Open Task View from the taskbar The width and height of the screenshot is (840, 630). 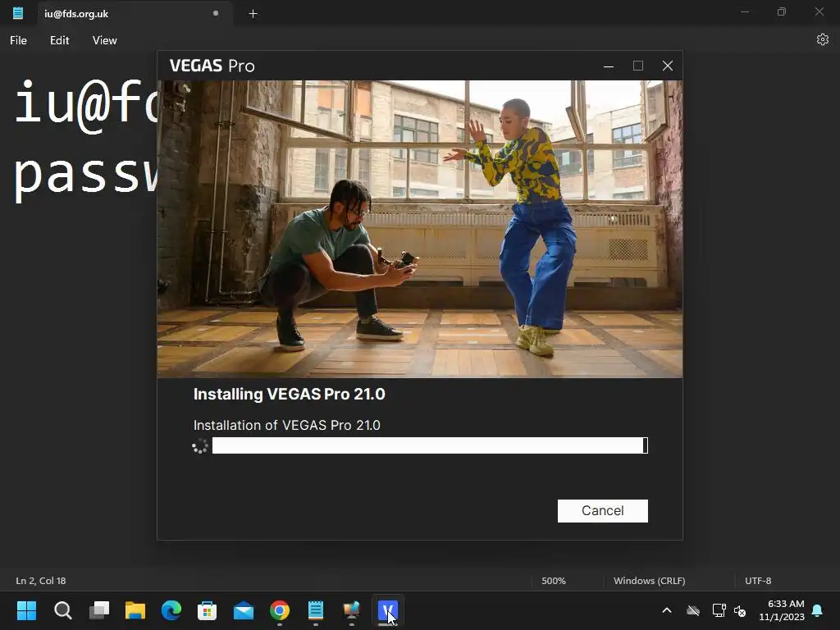click(99, 610)
